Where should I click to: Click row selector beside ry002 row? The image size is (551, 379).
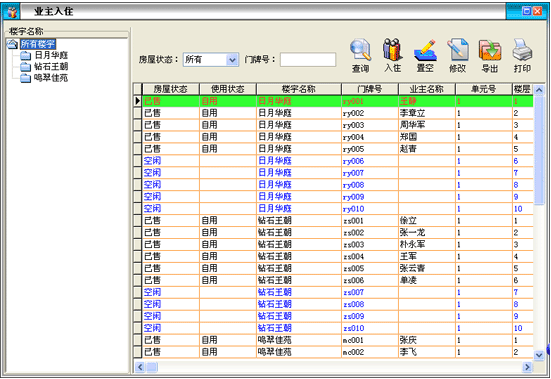[x=138, y=113]
